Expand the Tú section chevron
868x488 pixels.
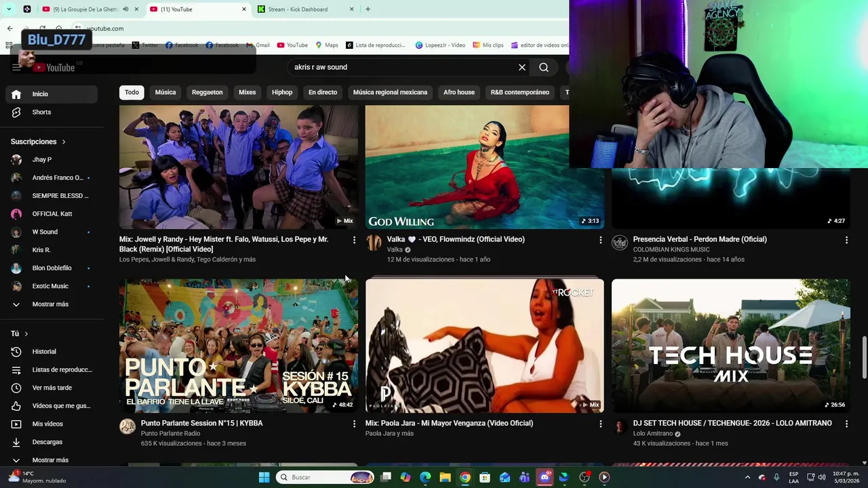coord(26,333)
